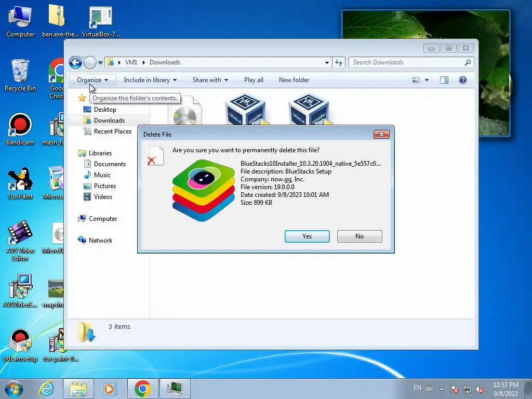Screen dimensions: 532x399
Task: Open the Music library
Action: (x=102, y=175)
